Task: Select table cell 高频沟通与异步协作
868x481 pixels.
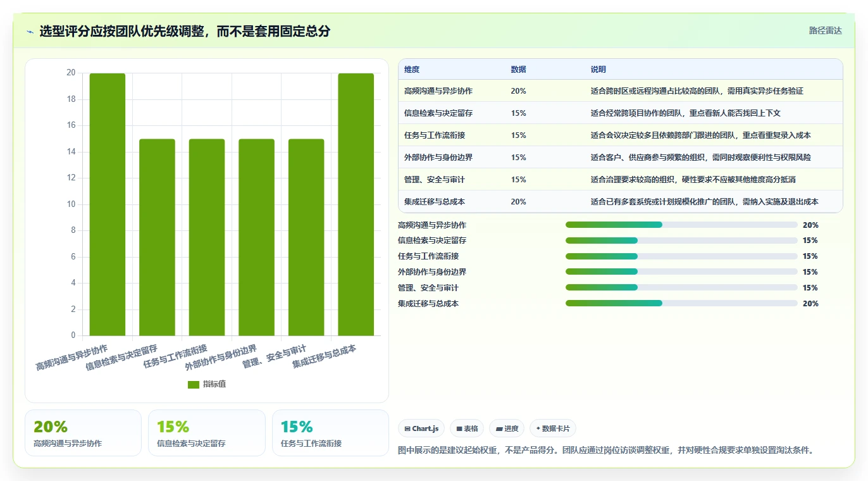Action: pyautogui.click(x=438, y=91)
